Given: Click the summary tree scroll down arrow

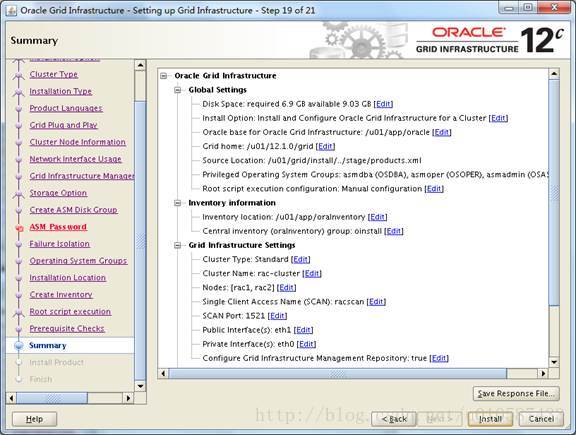Looking at the screenshot, I should point(554,362).
